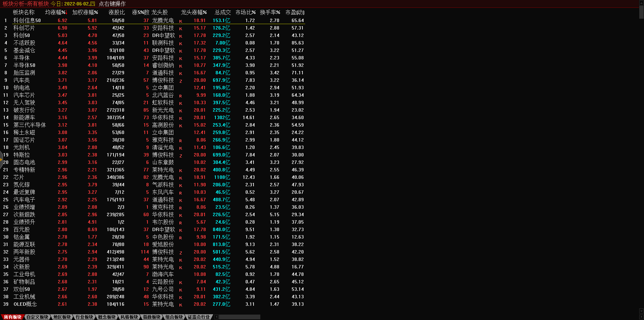Sort by 均涨幅% column header
The width and height of the screenshot is (644, 320).
[x=56, y=12]
